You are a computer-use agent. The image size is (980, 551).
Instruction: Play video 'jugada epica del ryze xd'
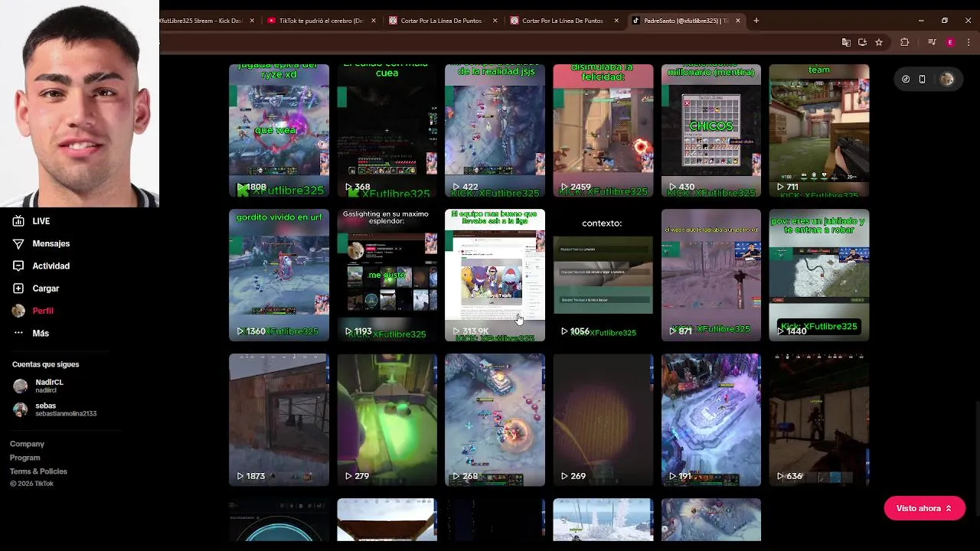point(279,130)
